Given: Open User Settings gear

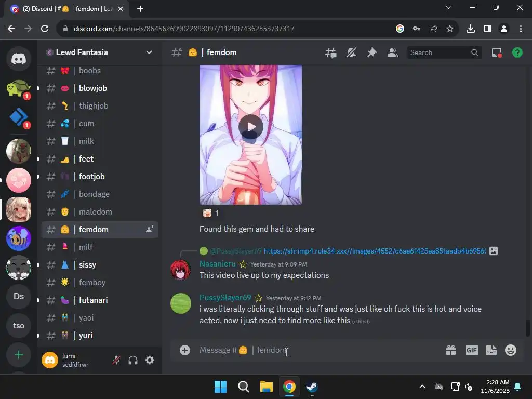Looking at the screenshot, I should point(150,360).
